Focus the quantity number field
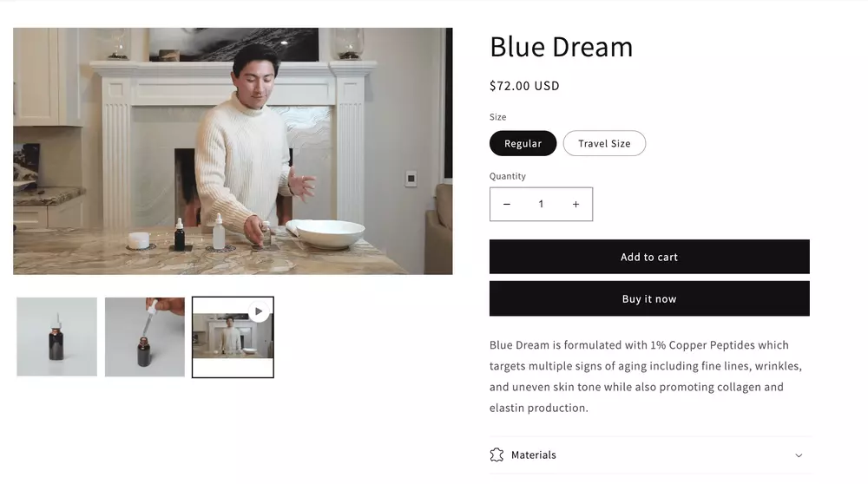The width and height of the screenshot is (868, 484). (541, 204)
